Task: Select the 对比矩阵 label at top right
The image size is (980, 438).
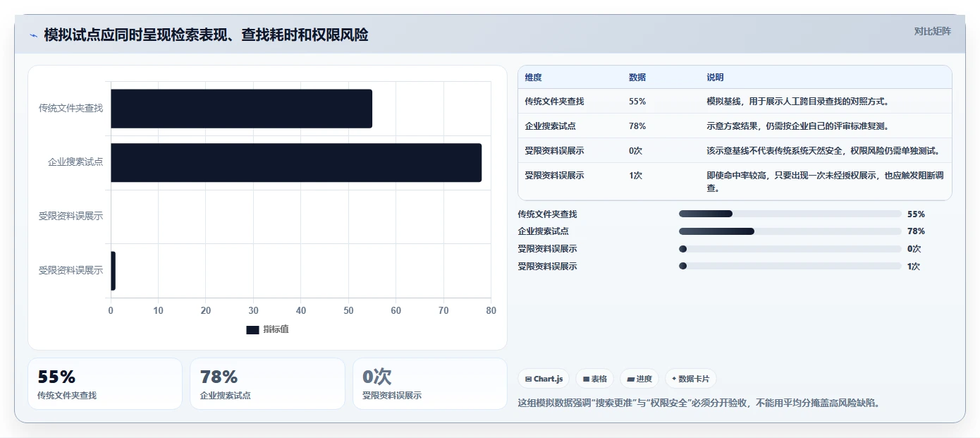Action: click(x=932, y=31)
